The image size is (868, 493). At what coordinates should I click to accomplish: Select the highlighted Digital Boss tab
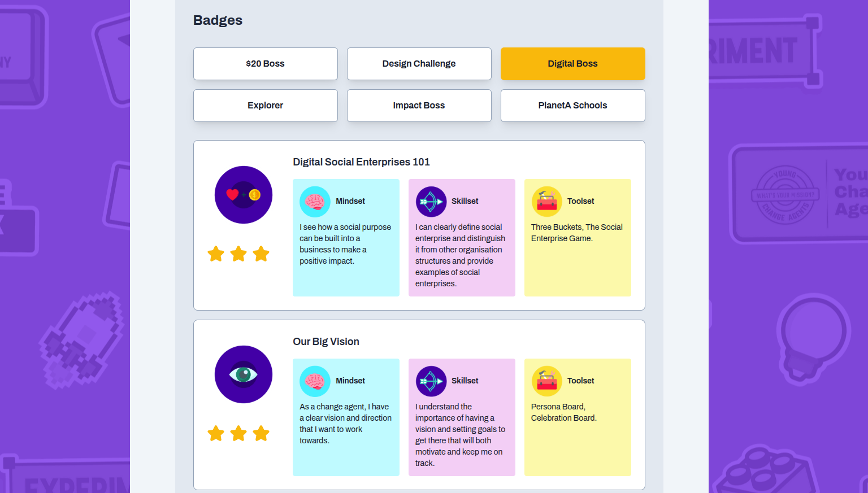[x=573, y=64]
